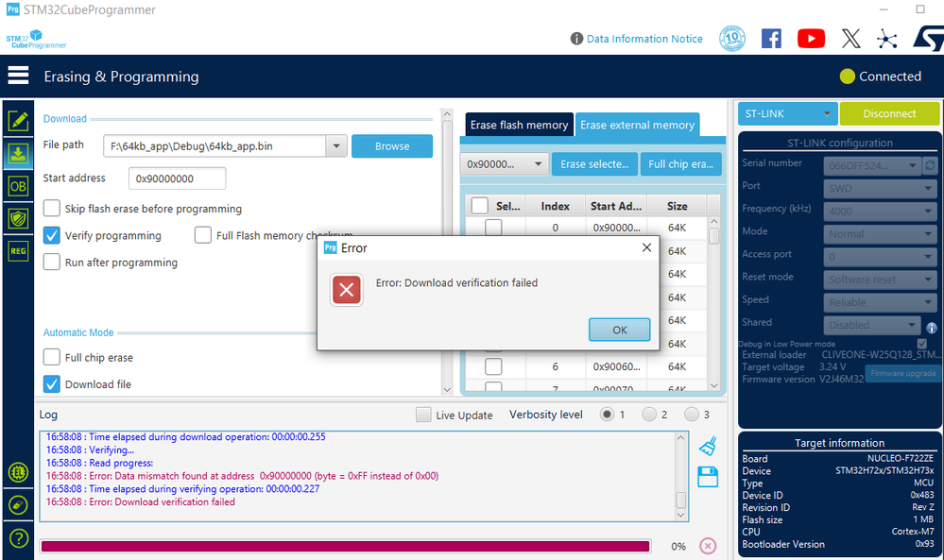Save the log with floppy disk icon
This screenshot has height=560, width=944.
(708, 477)
